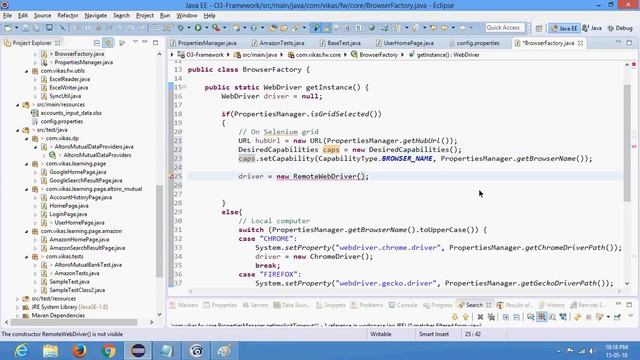Collapse the com.vikas.tests package
This screenshot has width=640, height=360.
point(27,257)
